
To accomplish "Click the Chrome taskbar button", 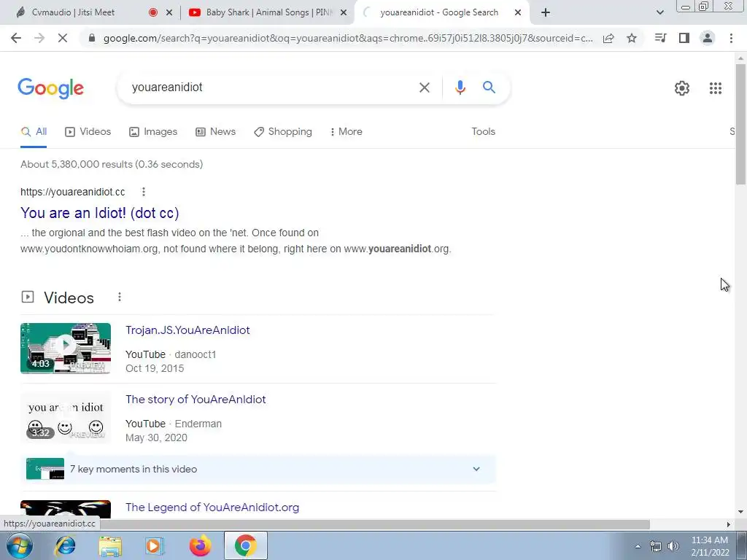I will coord(245,545).
